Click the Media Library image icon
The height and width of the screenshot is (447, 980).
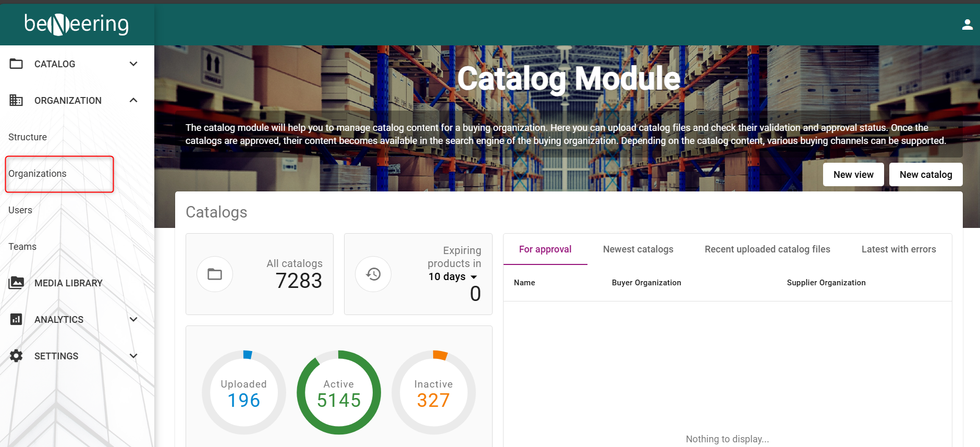point(16,283)
